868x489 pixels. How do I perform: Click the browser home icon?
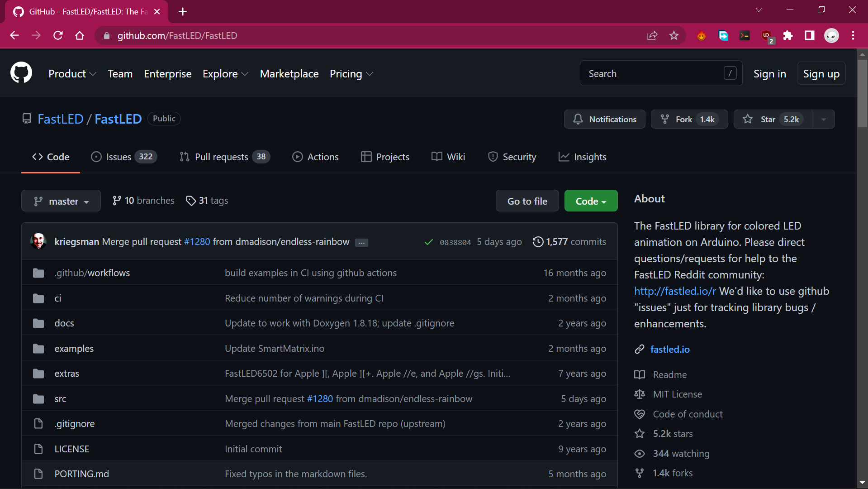point(80,35)
